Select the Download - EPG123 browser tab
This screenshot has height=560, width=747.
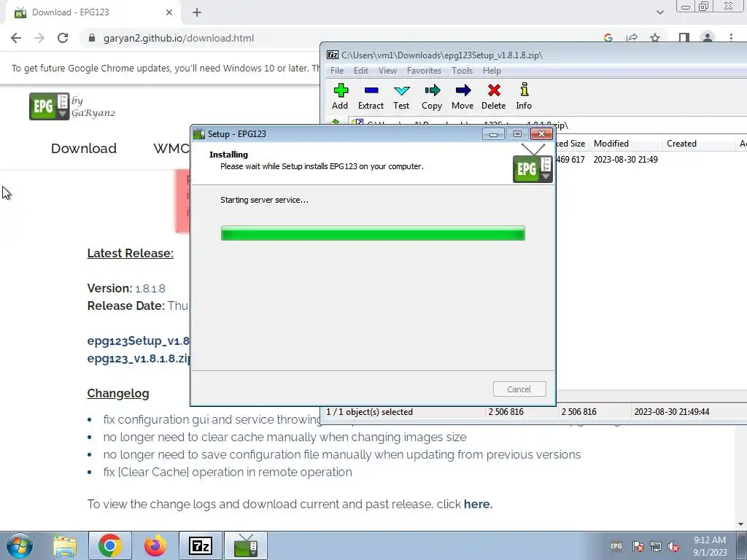[93, 12]
